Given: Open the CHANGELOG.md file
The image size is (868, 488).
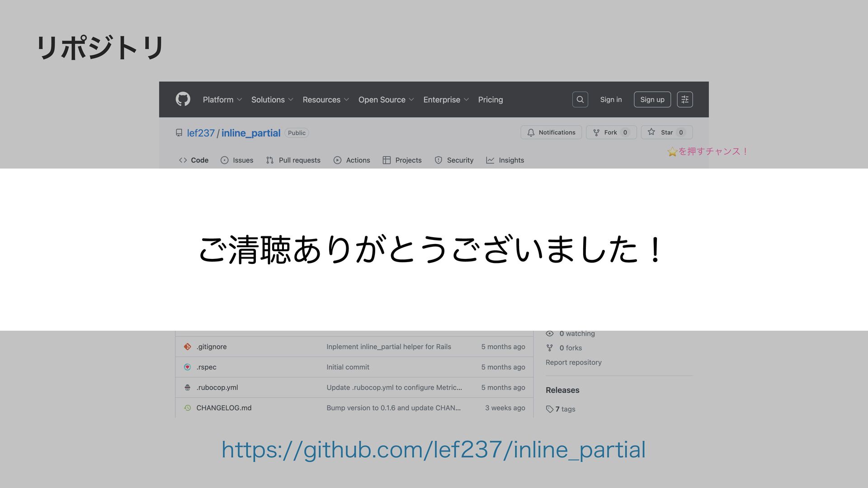Looking at the screenshot, I should pyautogui.click(x=224, y=408).
